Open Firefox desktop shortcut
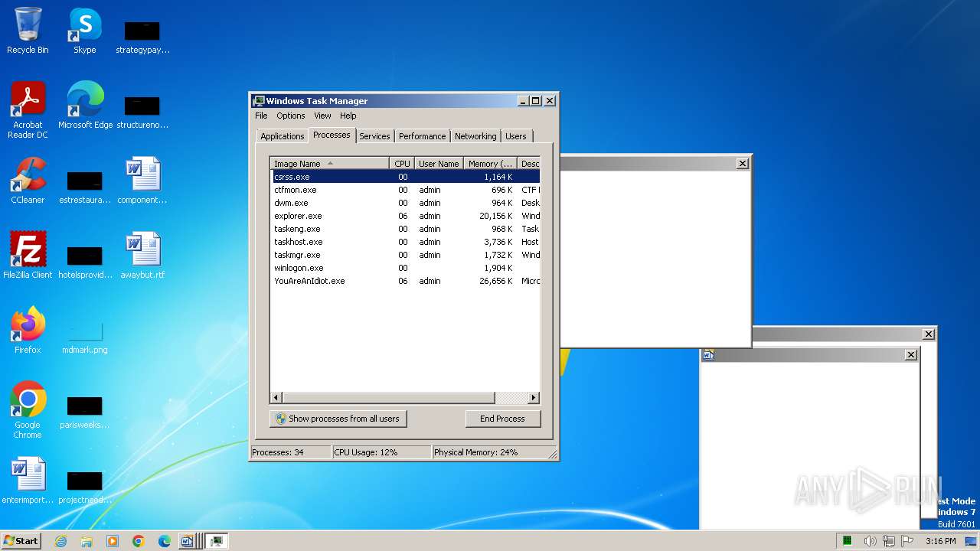Image resolution: width=980 pixels, height=551 pixels. click(28, 331)
